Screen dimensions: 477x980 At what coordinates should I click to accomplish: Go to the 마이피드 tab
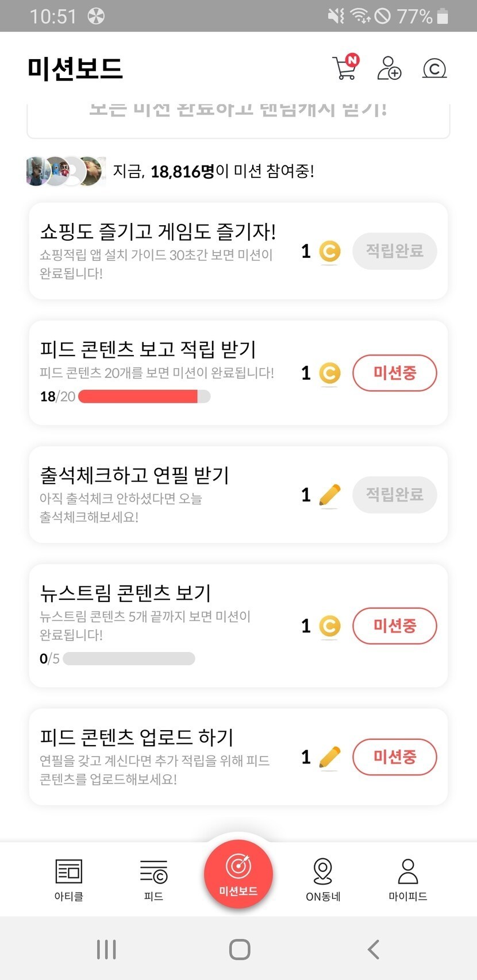point(407,879)
